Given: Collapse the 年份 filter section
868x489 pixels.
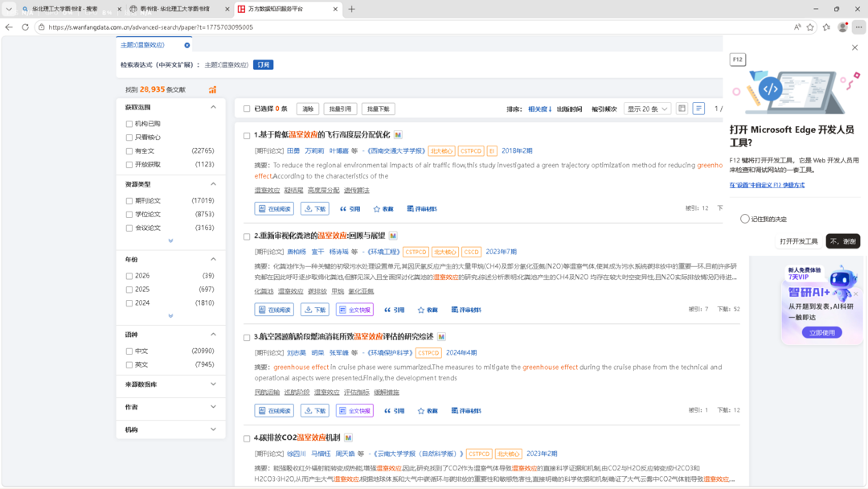Looking at the screenshot, I should (213, 259).
